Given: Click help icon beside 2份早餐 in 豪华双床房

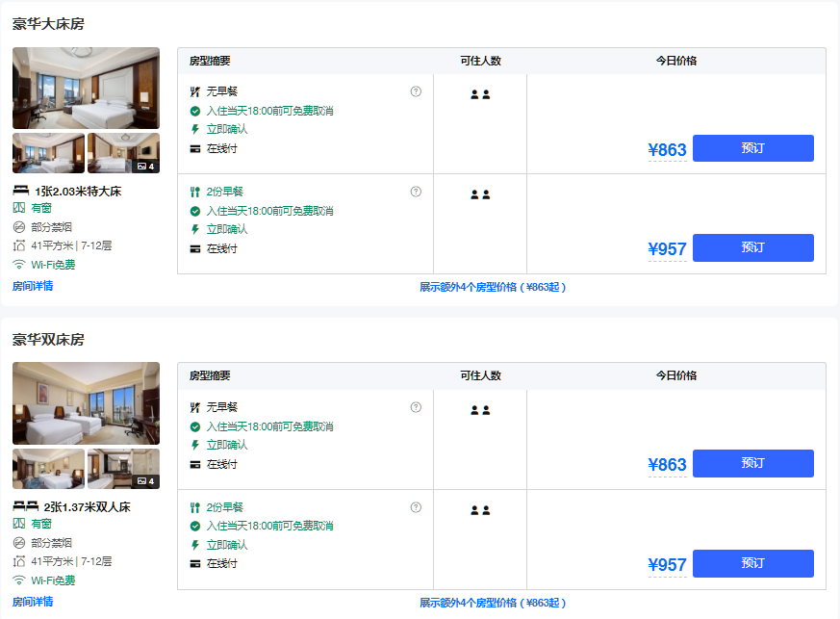Looking at the screenshot, I should [x=416, y=507].
